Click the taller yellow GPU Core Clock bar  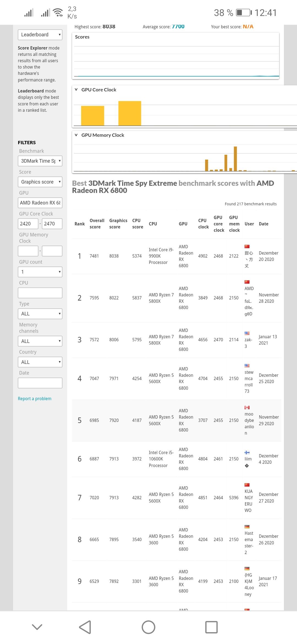point(130,113)
